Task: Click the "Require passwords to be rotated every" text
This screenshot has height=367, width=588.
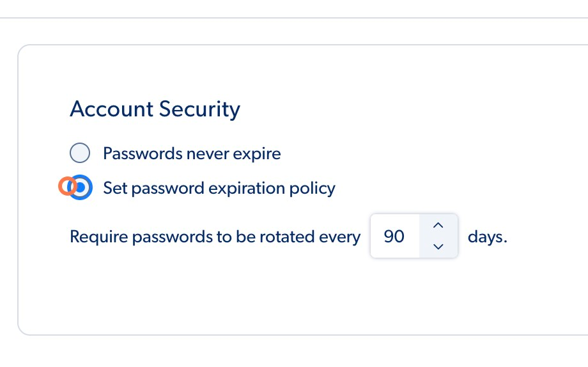Action: click(x=215, y=237)
